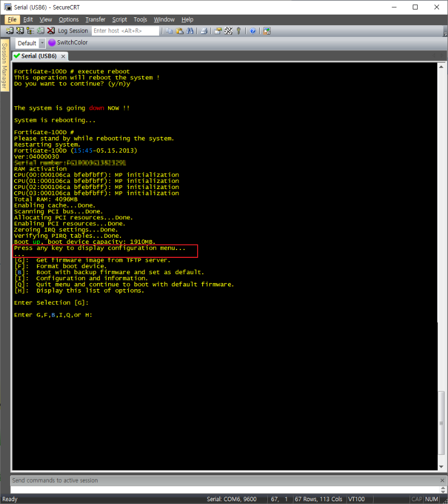
Task: Click the purple SwitchColor ball icon
Action: point(52,43)
